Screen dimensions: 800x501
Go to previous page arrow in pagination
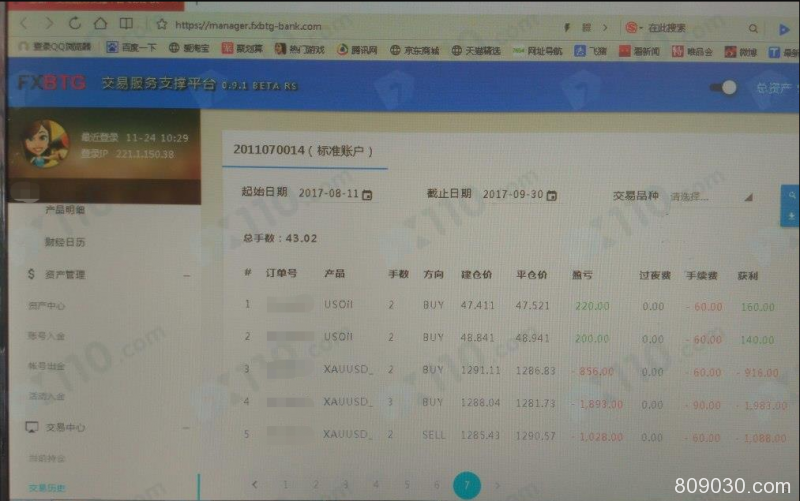(x=255, y=484)
